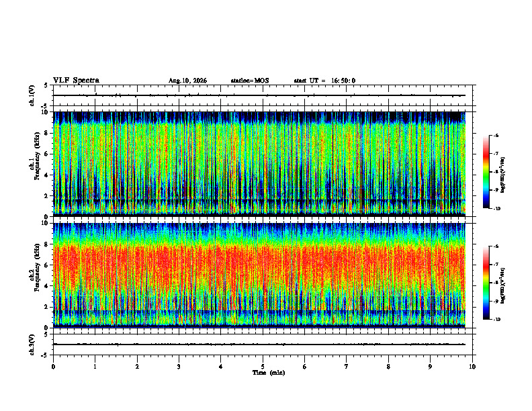This screenshot has width=532, height=411.
Task: Click the "8" tick on ch.1 frequency axis
Action: (x=47, y=133)
